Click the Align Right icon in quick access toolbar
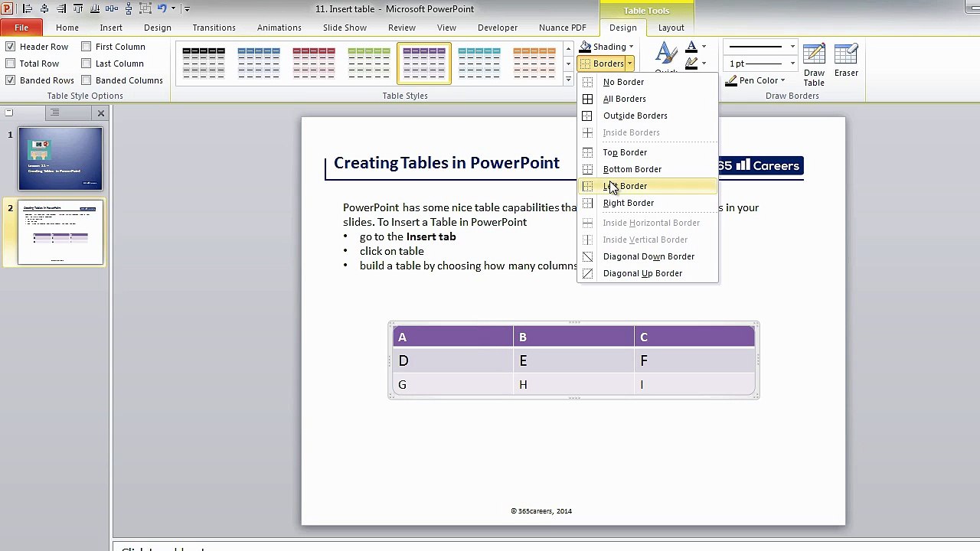 61,9
